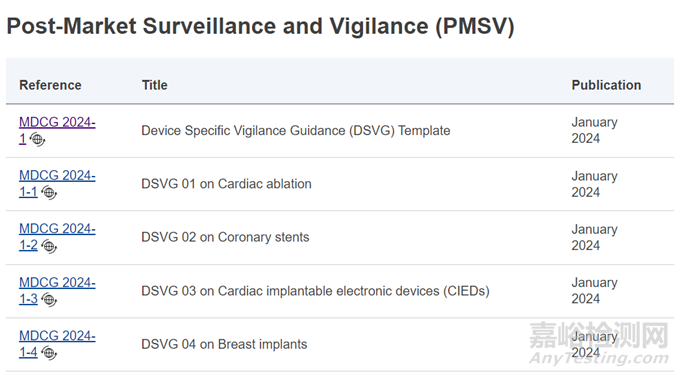The height and width of the screenshot is (376, 680).
Task: Click the DSVG 03 on CIEDs title
Action: coord(315,291)
